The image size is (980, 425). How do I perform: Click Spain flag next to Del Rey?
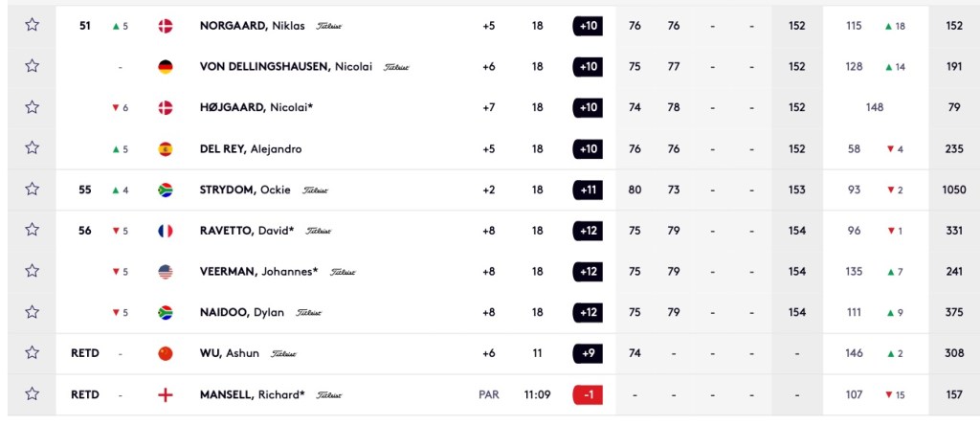(165, 148)
